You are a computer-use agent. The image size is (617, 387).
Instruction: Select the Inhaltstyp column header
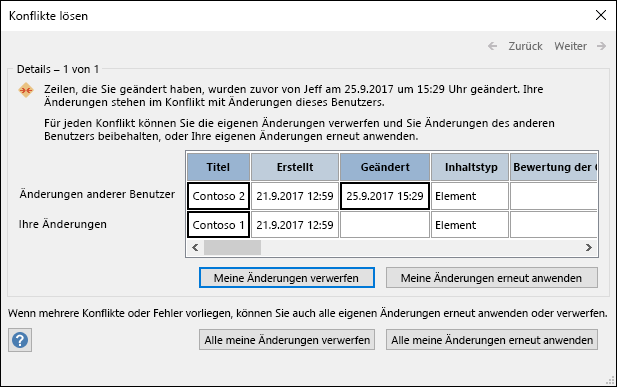tap(470, 167)
